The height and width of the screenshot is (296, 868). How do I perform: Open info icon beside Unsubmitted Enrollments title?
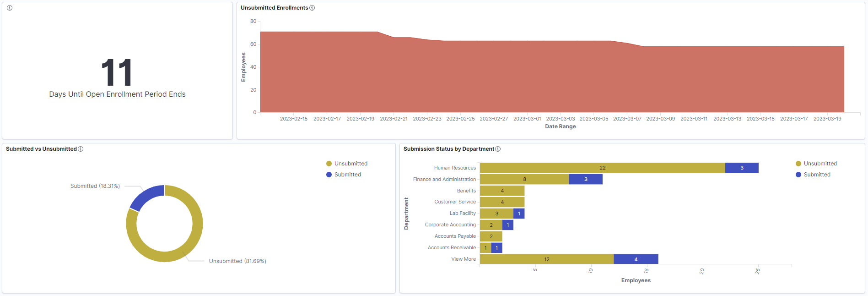[x=312, y=8]
